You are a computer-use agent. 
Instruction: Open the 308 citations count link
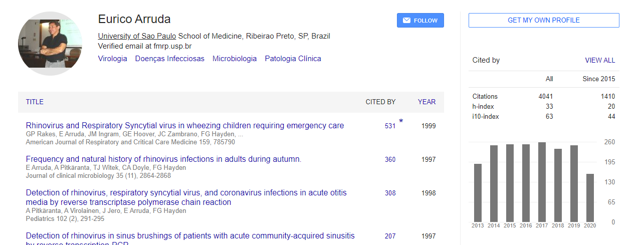click(390, 193)
